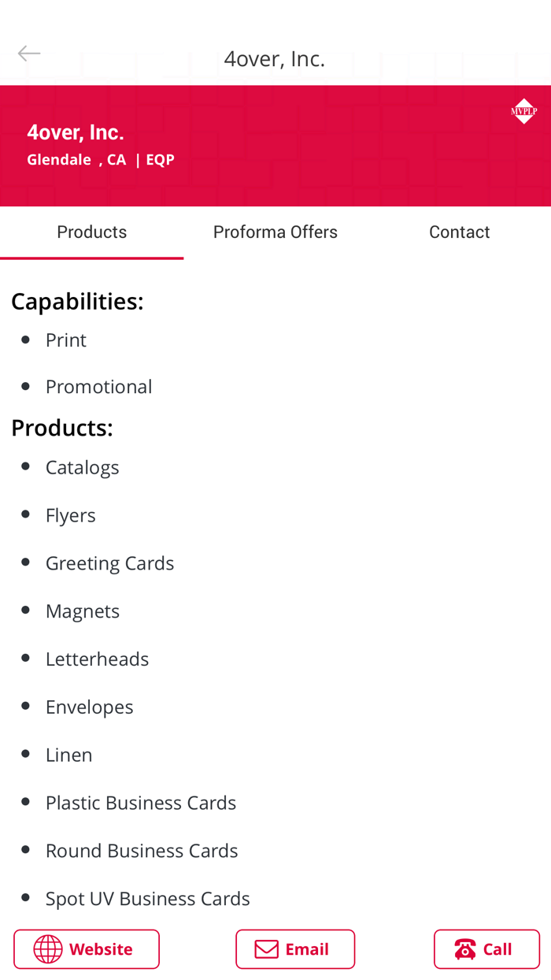Select the Plastic Business Cards entry
This screenshot has width=551, height=980.
click(141, 802)
